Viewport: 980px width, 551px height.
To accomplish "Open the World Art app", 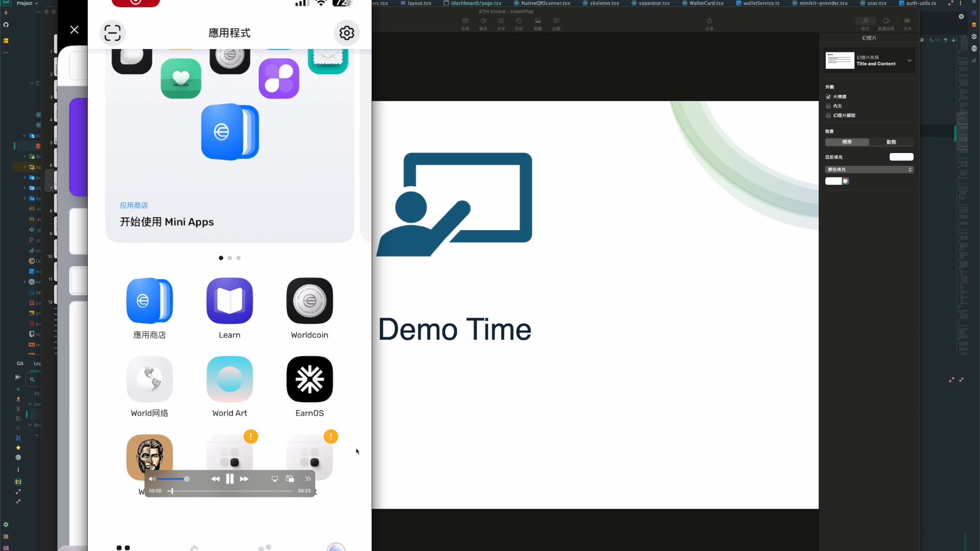I will pos(230,379).
